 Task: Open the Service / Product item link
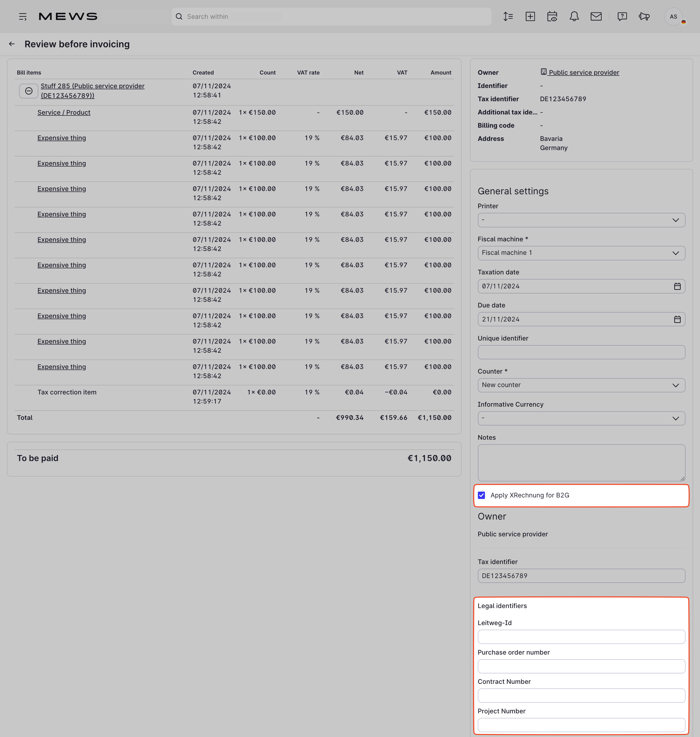click(x=64, y=112)
